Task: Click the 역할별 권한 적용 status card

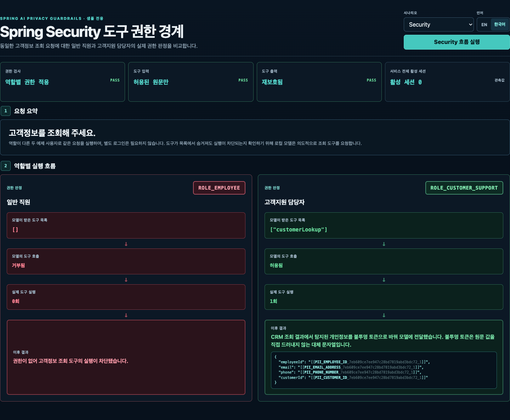Action: 62,82
